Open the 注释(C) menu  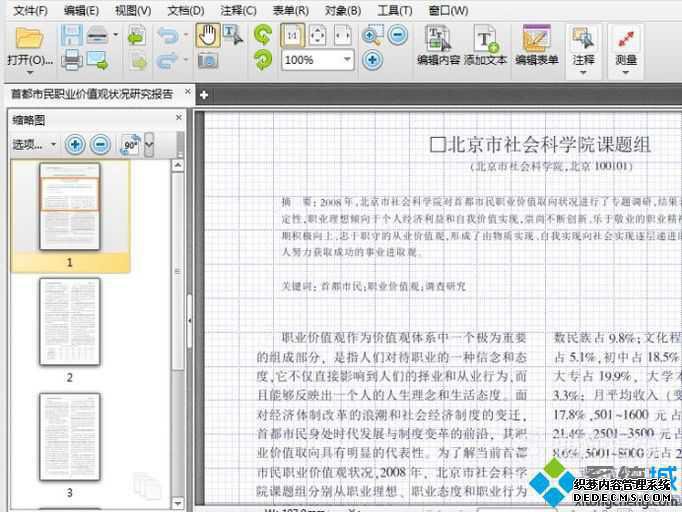click(x=238, y=10)
